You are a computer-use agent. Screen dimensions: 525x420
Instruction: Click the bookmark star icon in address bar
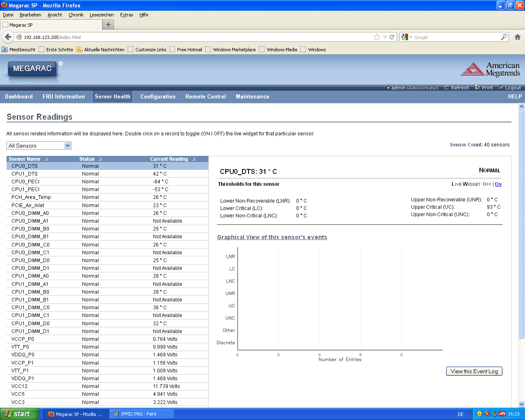(377, 37)
